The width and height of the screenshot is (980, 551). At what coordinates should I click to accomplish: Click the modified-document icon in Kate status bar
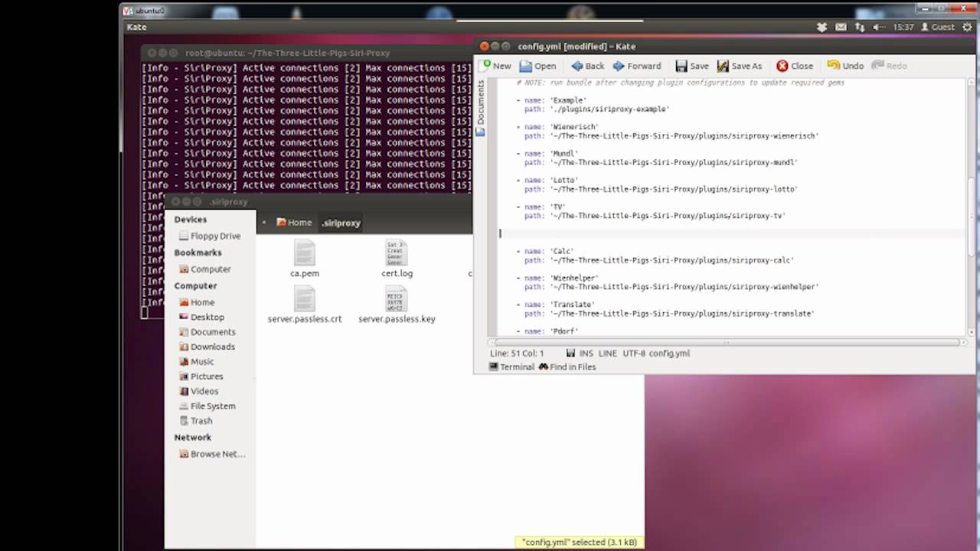(571, 354)
